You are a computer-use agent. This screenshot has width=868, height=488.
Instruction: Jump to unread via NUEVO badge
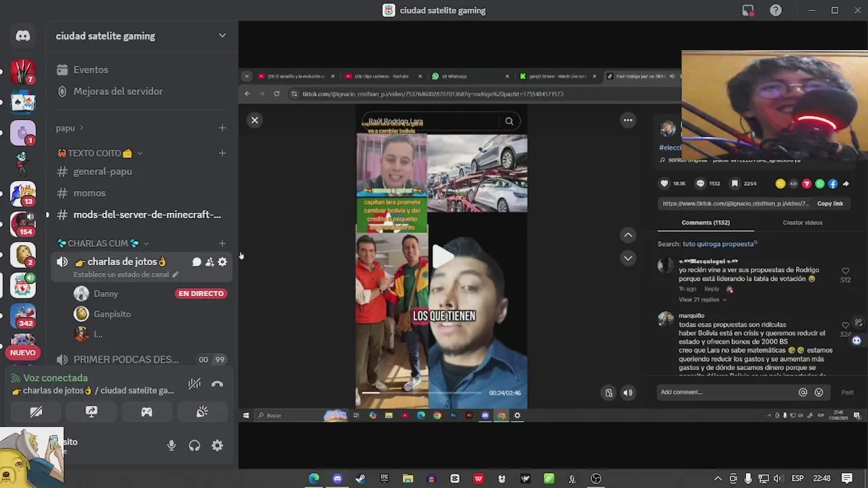(23, 352)
